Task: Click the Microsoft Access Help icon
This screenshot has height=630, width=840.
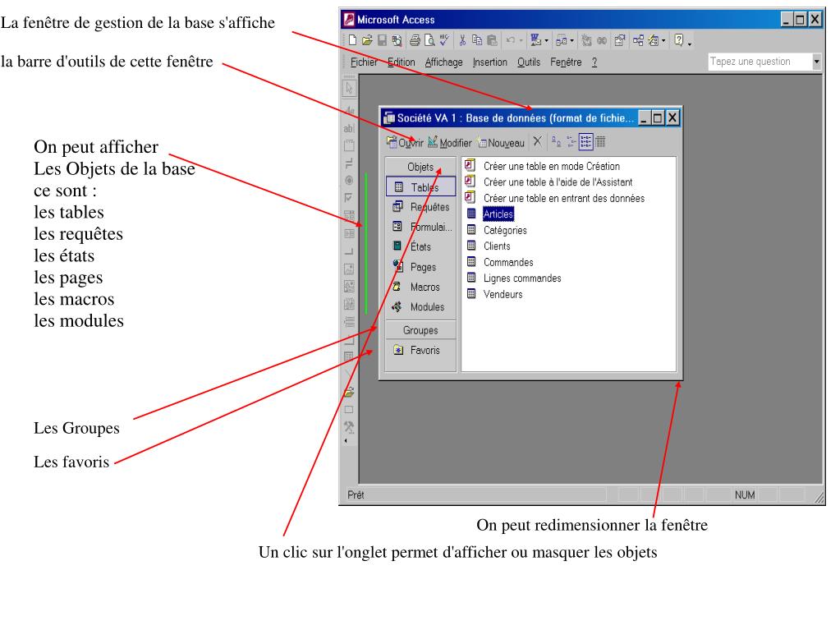Action: [679, 39]
